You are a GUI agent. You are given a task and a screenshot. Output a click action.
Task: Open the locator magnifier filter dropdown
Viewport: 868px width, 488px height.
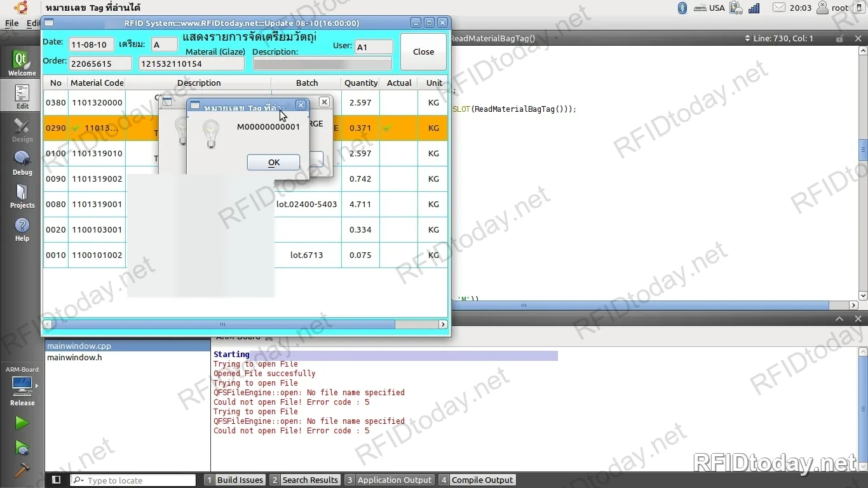78,480
